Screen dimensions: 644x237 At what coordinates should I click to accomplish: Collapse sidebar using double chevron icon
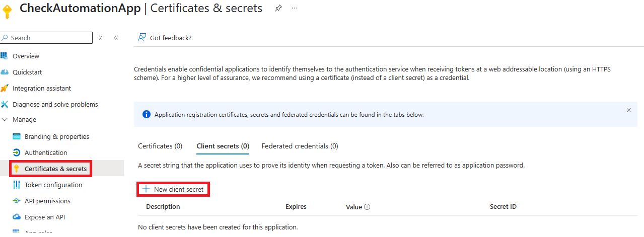click(116, 38)
